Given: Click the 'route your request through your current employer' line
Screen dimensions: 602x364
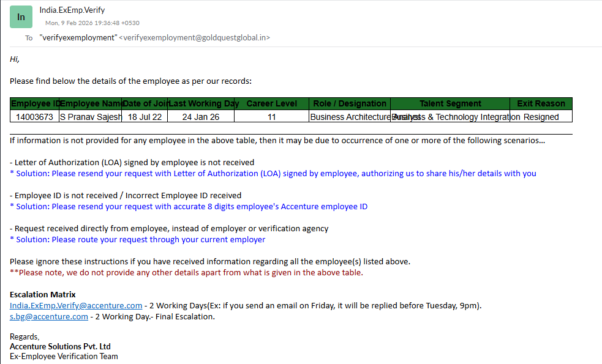Looking at the screenshot, I should [137, 240].
